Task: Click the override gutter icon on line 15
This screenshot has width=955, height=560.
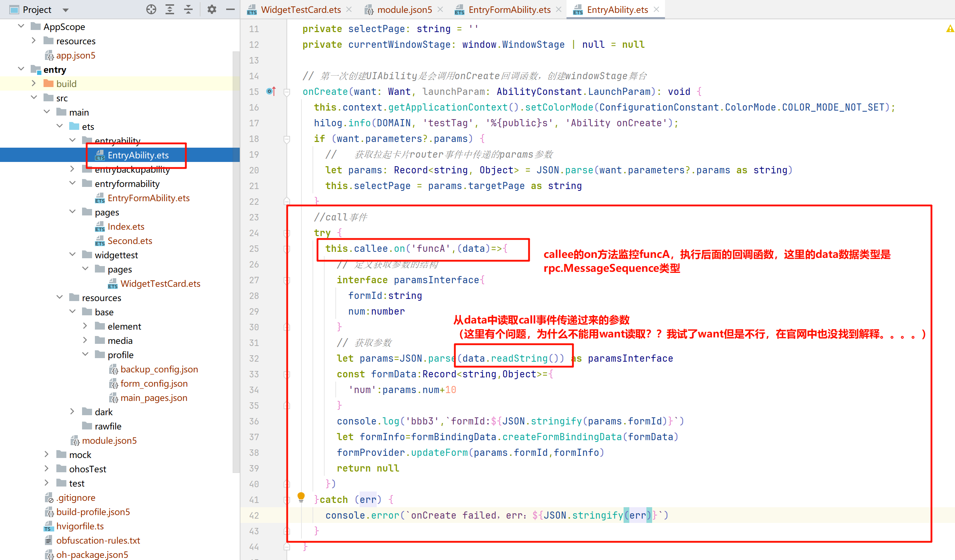Action: 270,91
